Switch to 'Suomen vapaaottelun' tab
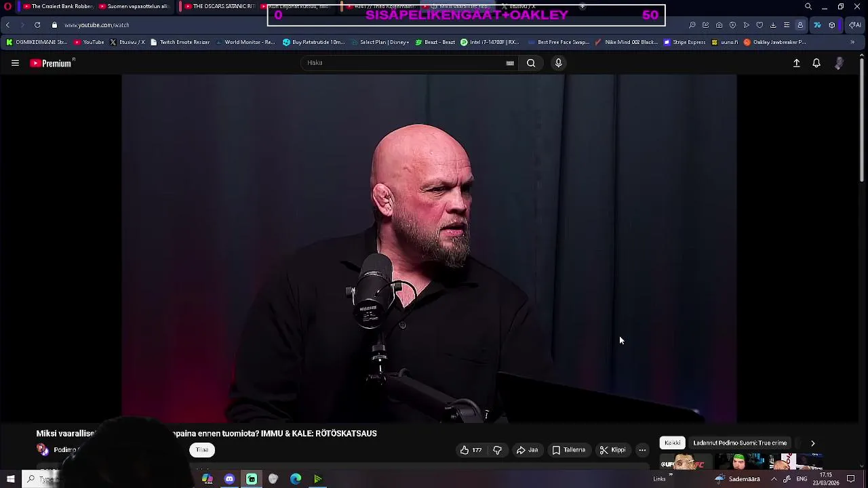 (133, 7)
